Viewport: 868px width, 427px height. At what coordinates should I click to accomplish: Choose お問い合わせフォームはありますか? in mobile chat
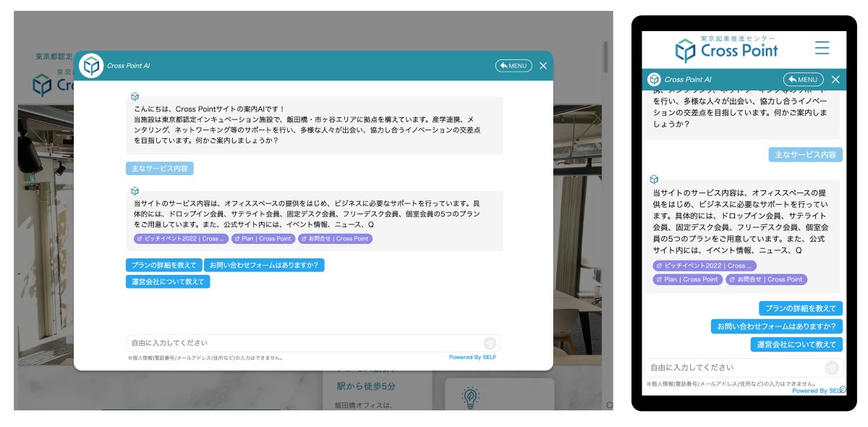coord(777,326)
